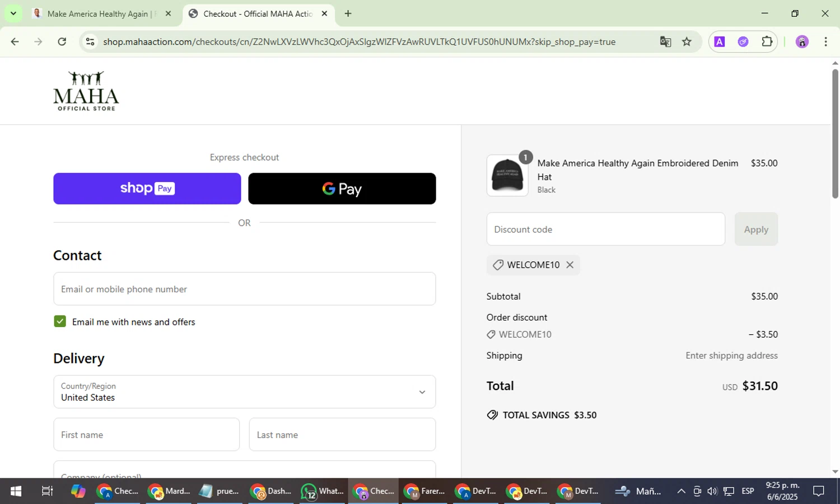840x504 pixels.
Task: Click the page vertical scrollbar thumb
Action: (x=835, y=133)
